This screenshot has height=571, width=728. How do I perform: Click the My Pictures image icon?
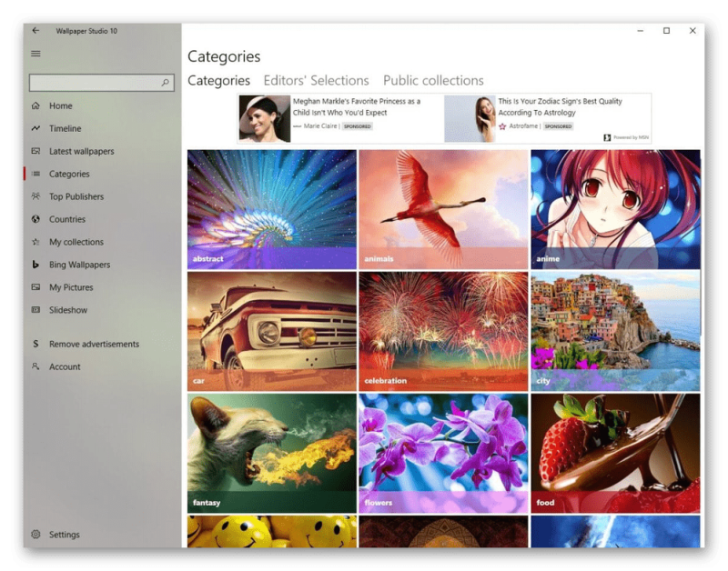[35, 287]
